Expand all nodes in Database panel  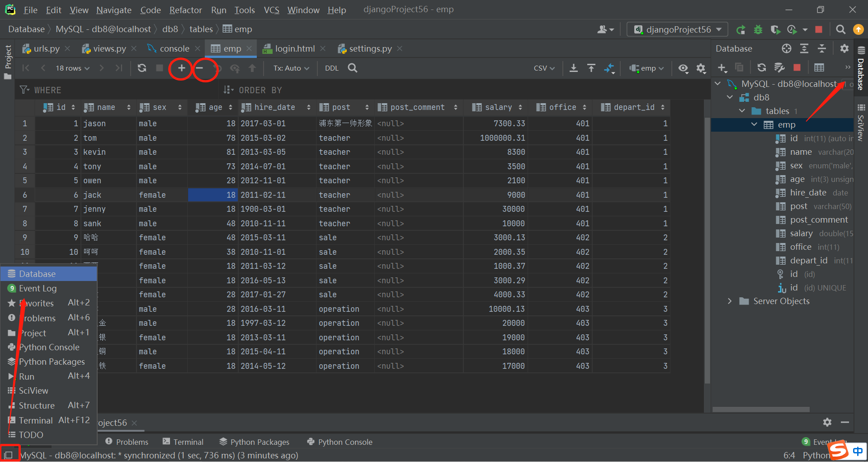pos(804,48)
